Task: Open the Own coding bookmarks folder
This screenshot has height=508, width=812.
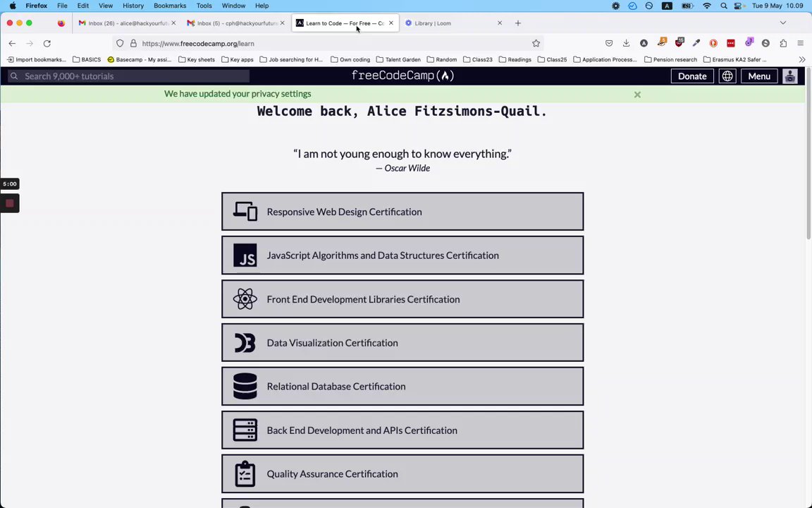Action: click(x=350, y=59)
